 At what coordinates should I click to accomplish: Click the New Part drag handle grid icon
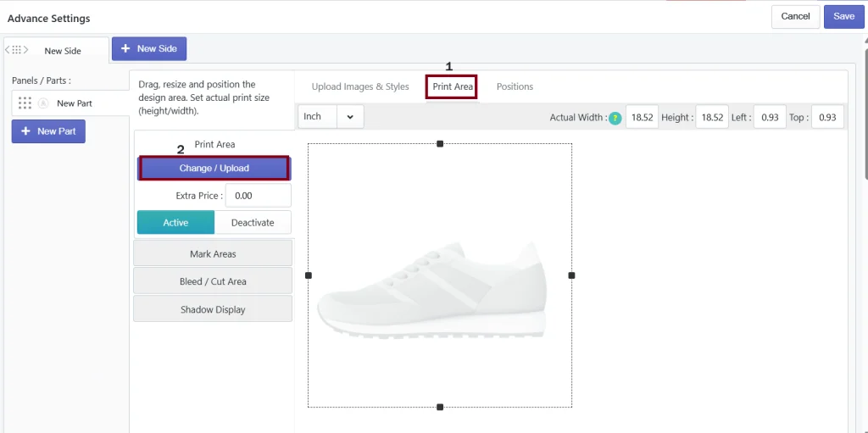[25, 103]
